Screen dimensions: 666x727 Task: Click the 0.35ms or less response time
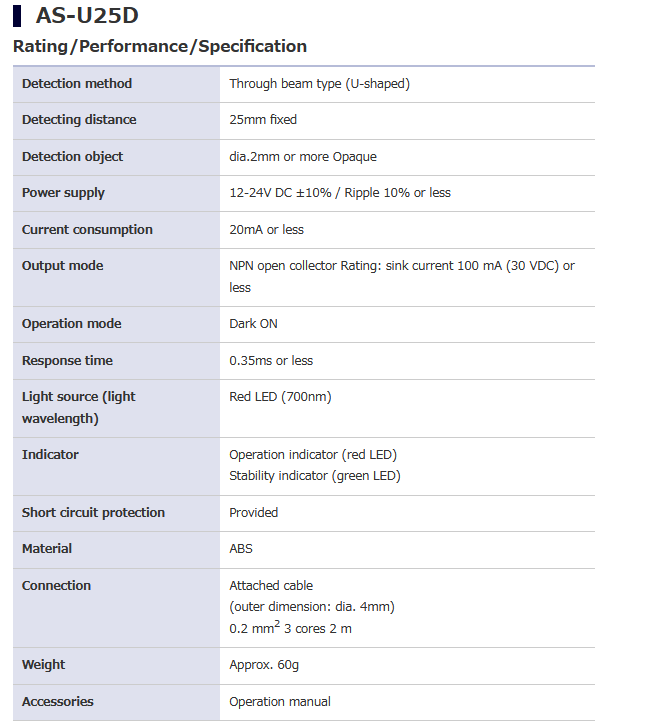pyautogui.click(x=271, y=361)
